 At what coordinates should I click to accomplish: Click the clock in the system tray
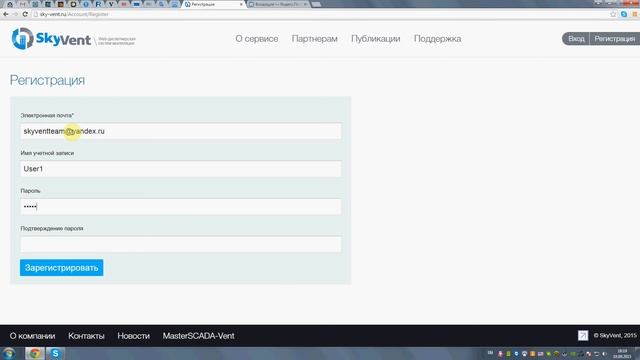point(622,353)
